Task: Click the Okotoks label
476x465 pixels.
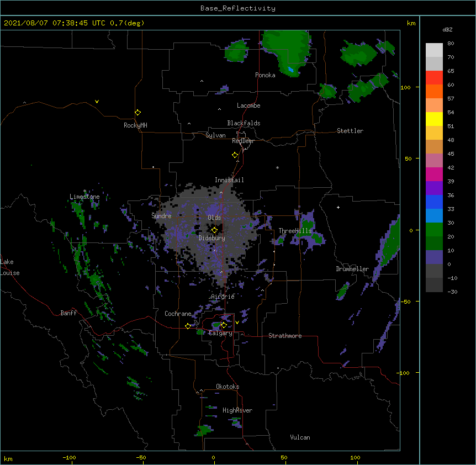Action: pyautogui.click(x=228, y=387)
